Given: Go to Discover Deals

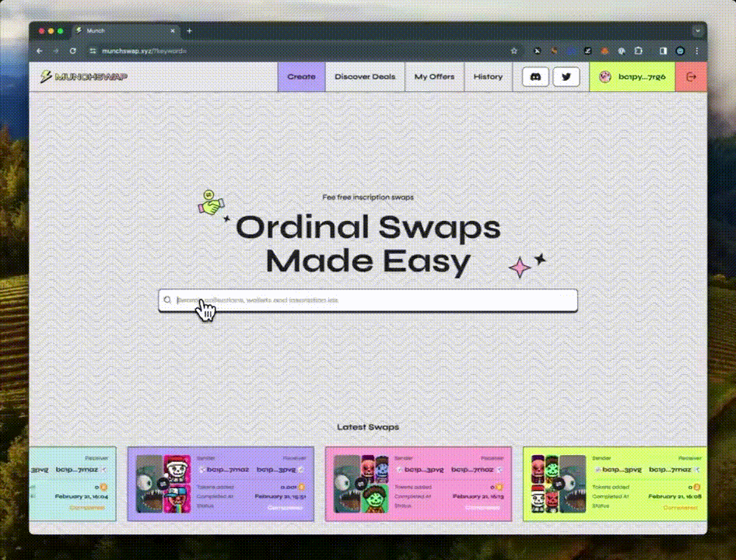Looking at the screenshot, I should pos(365,76).
